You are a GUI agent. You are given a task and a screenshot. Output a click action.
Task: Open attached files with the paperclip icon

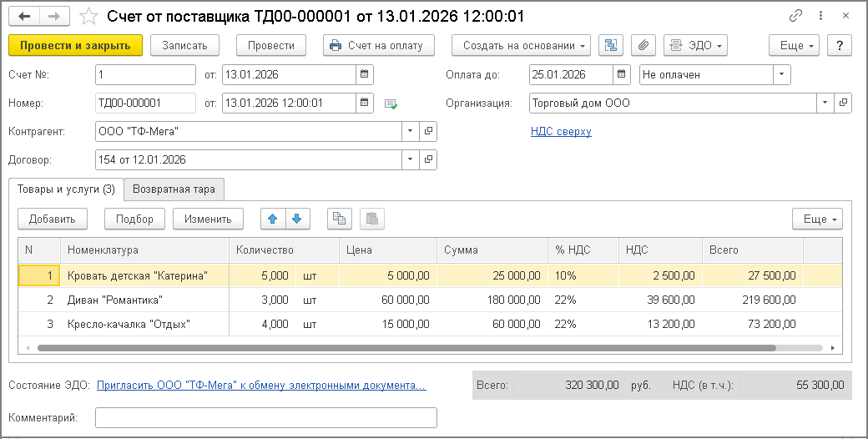(x=643, y=45)
